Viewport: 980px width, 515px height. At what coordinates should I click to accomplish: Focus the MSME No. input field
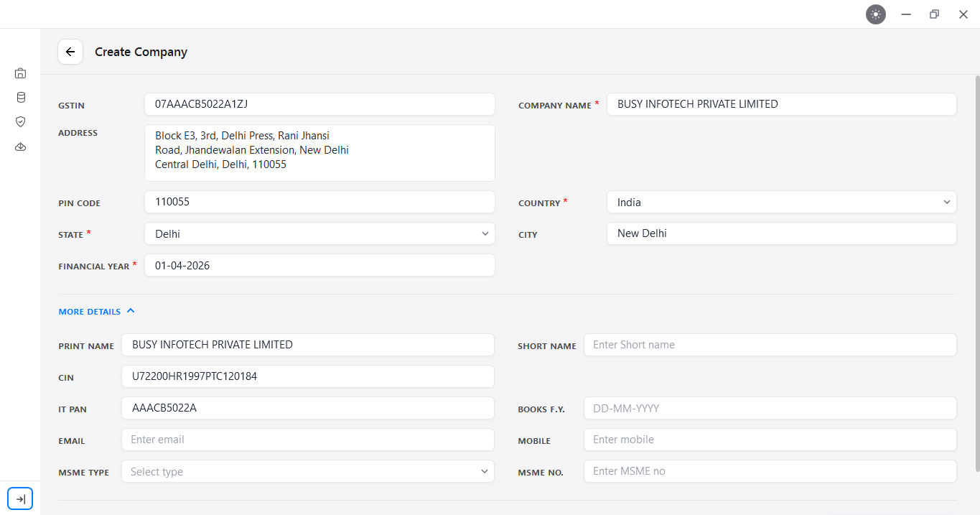click(x=770, y=471)
